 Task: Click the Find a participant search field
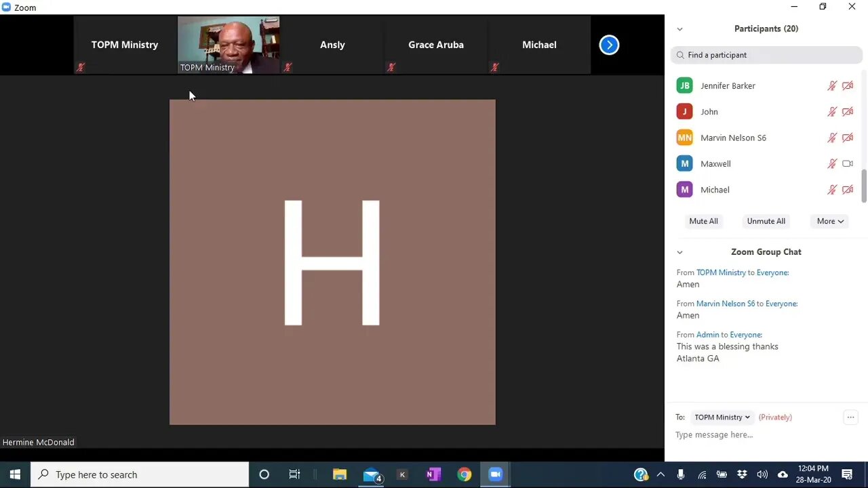pyautogui.click(x=766, y=55)
